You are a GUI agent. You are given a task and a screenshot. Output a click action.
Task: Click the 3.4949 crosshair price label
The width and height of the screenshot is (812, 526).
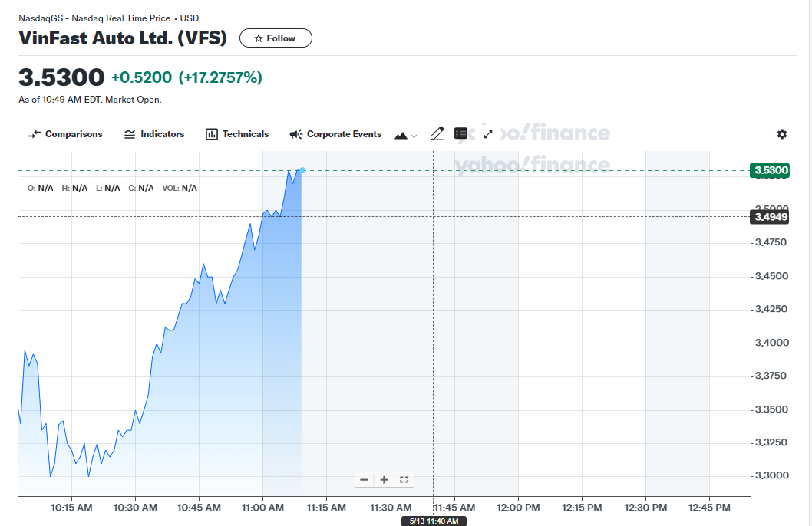coord(770,217)
